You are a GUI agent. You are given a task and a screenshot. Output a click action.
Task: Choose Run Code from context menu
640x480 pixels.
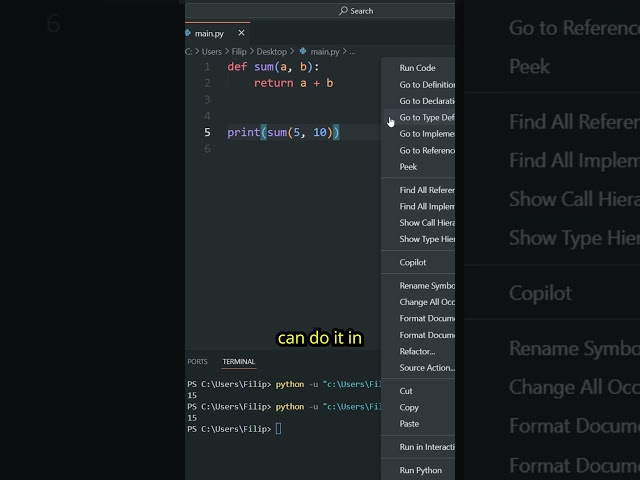tap(418, 68)
